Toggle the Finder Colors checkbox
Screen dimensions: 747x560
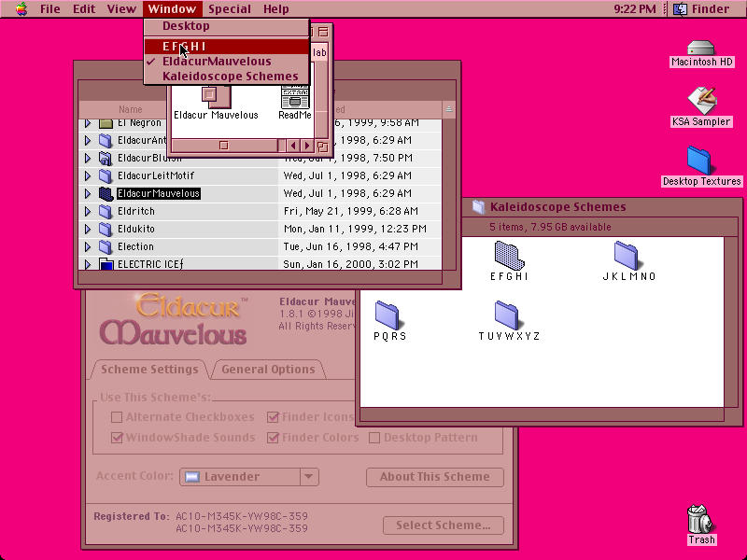click(273, 437)
